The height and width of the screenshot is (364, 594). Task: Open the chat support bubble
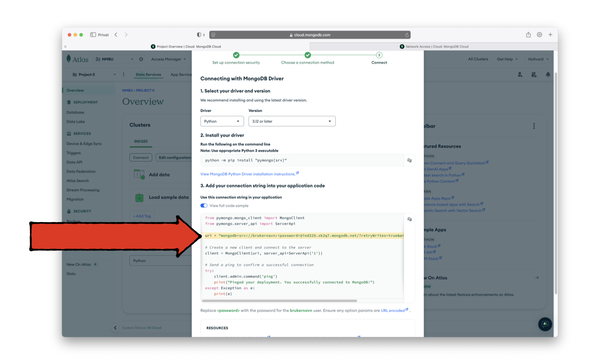(545, 324)
